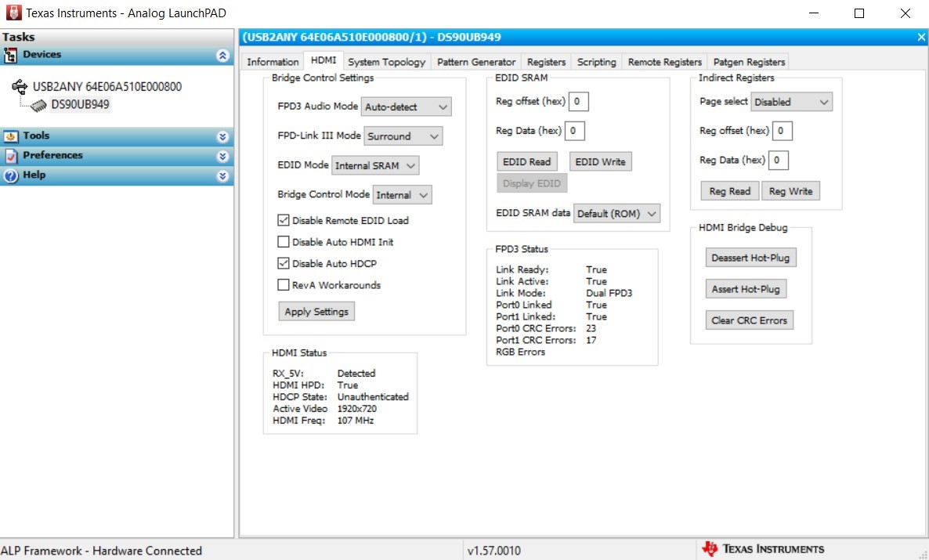Click the Preferences section header label
The image size is (929, 560).
(52, 155)
